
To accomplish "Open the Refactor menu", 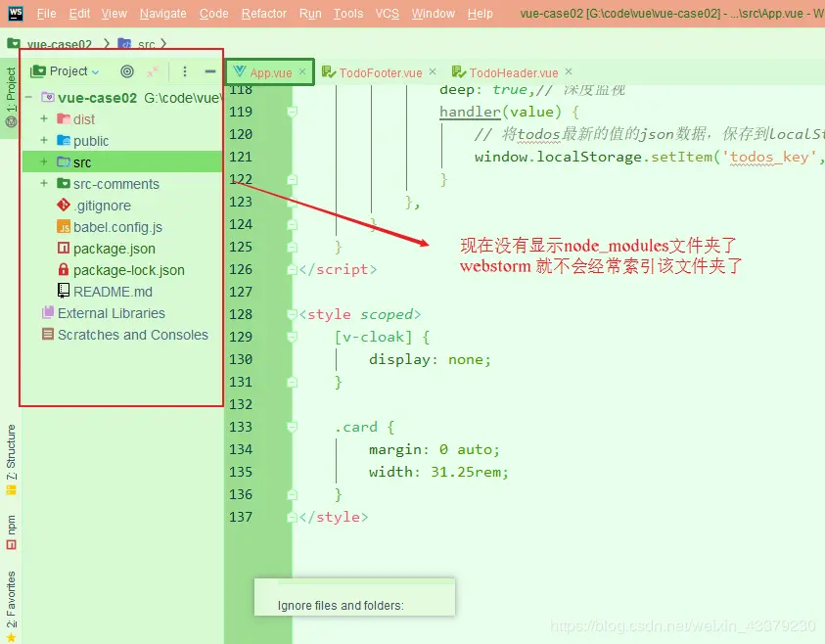I will 263,13.
